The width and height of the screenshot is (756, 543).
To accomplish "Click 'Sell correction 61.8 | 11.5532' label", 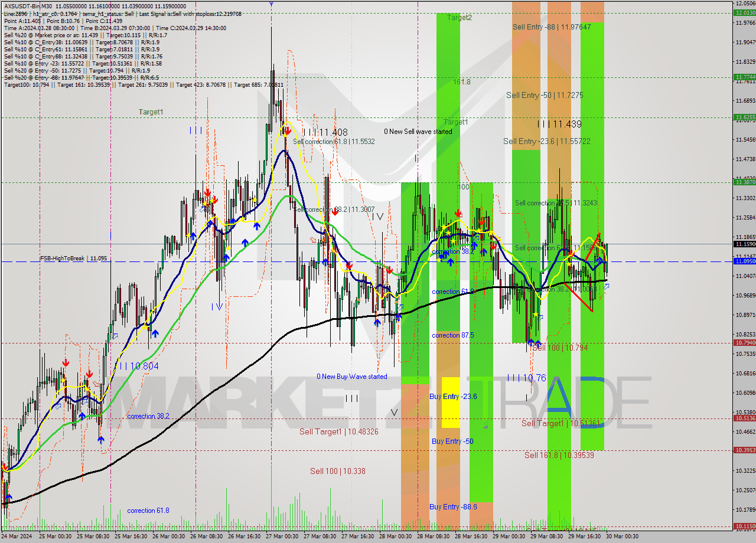I will pyautogui.click(x=334, y=142).
